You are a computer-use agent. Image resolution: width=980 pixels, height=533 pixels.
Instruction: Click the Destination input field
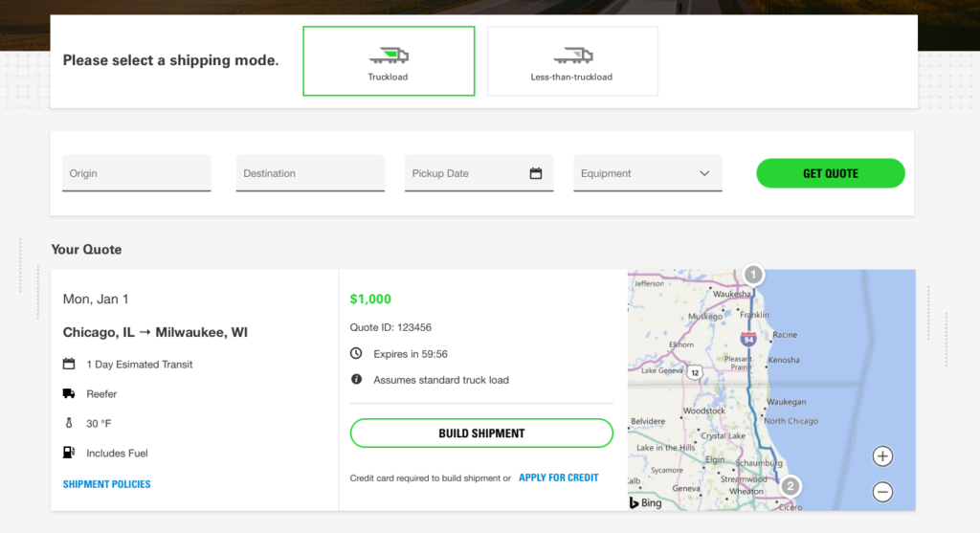pyautogui.click(x=310, y=173)
